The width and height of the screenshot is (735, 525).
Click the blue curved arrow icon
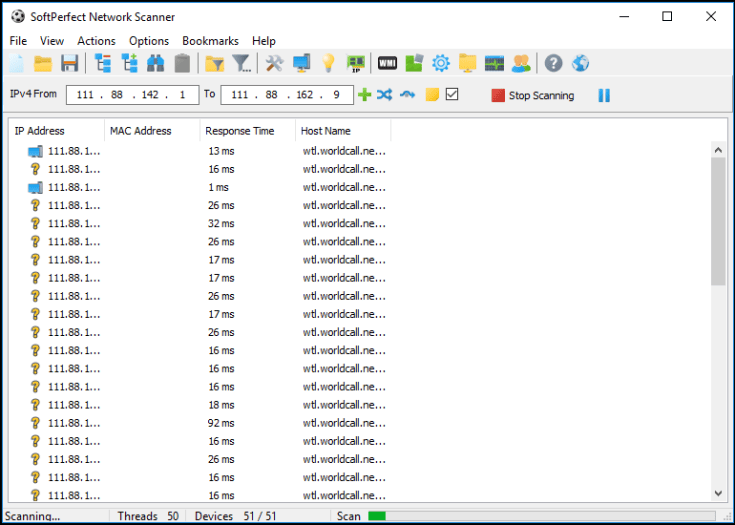(x=407, y=95)
